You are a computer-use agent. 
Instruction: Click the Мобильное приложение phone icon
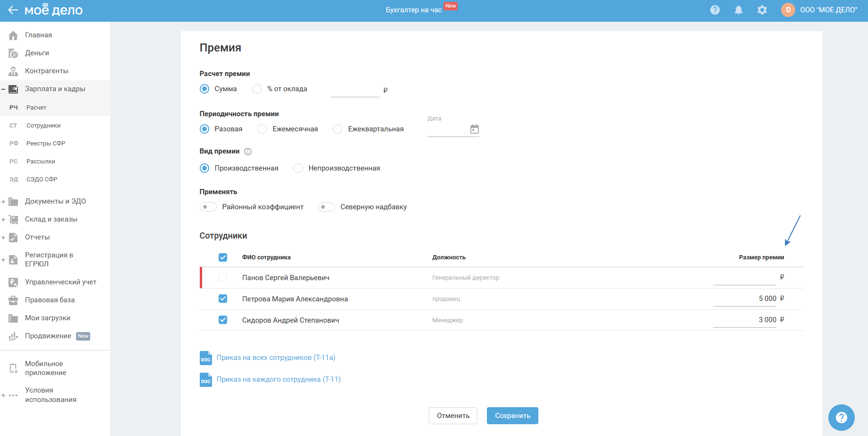pos(13,368)
